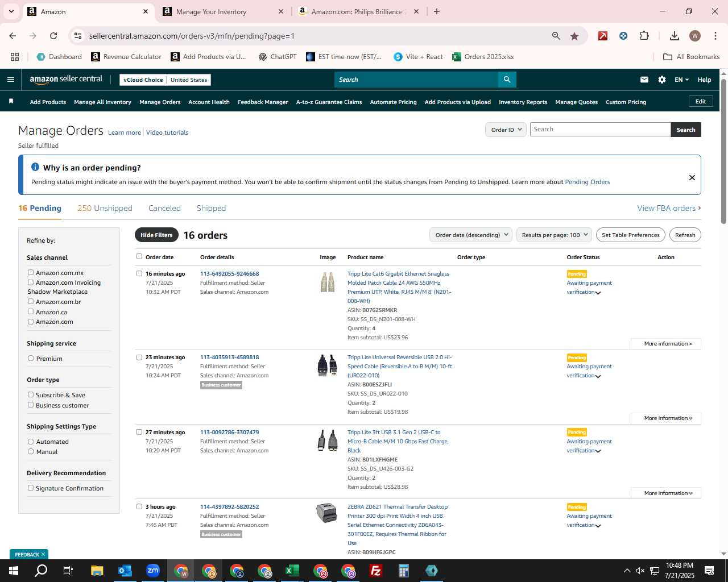Check the Amazon.ca sales channel filter
This screenshot has width=728, height=582.
tap(31, 311)
